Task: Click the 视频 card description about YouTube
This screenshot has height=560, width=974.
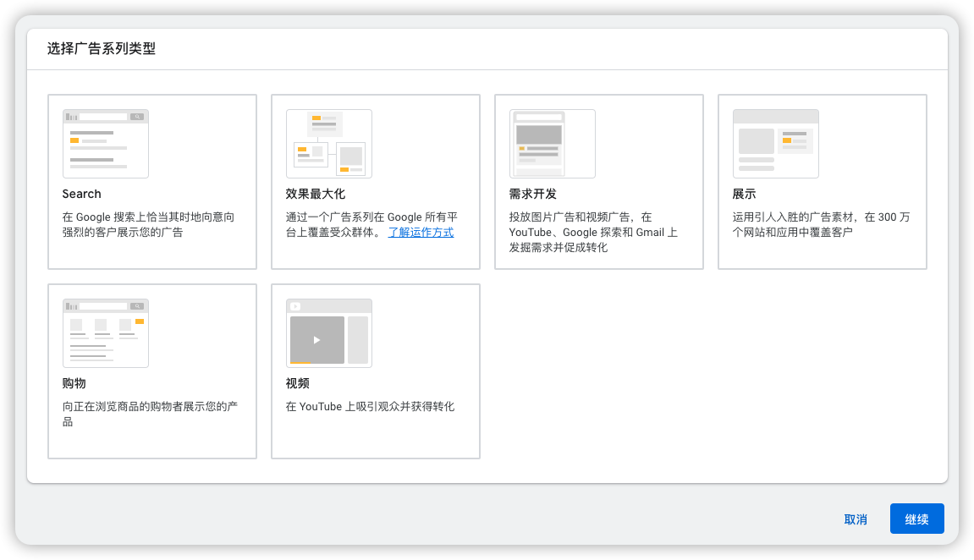Action: (370, 406)
